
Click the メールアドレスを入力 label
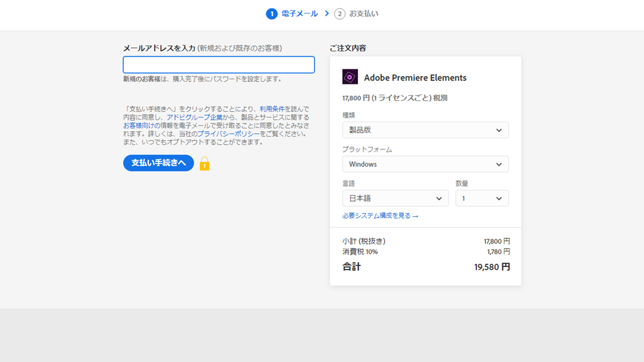coord(159,48)
